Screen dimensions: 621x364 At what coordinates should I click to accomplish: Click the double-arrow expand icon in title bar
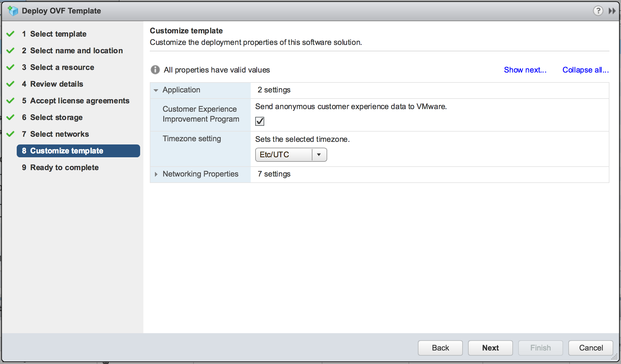pyautogui.click(x=612, y=11)
